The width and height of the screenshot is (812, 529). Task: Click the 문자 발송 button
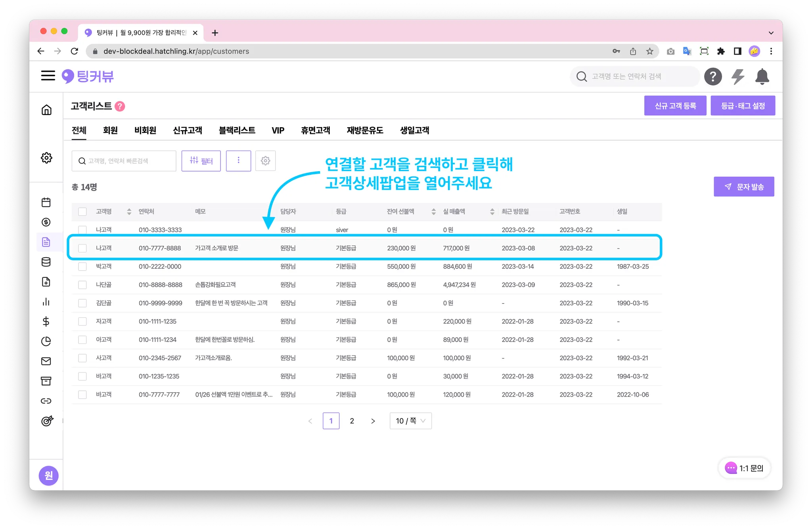pos(744,187)
